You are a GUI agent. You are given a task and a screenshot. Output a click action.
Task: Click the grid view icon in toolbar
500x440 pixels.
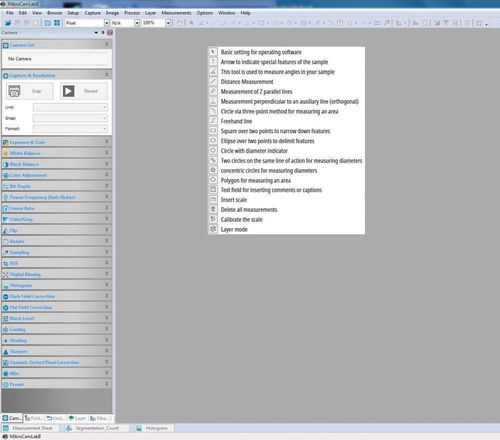(57, 23)
